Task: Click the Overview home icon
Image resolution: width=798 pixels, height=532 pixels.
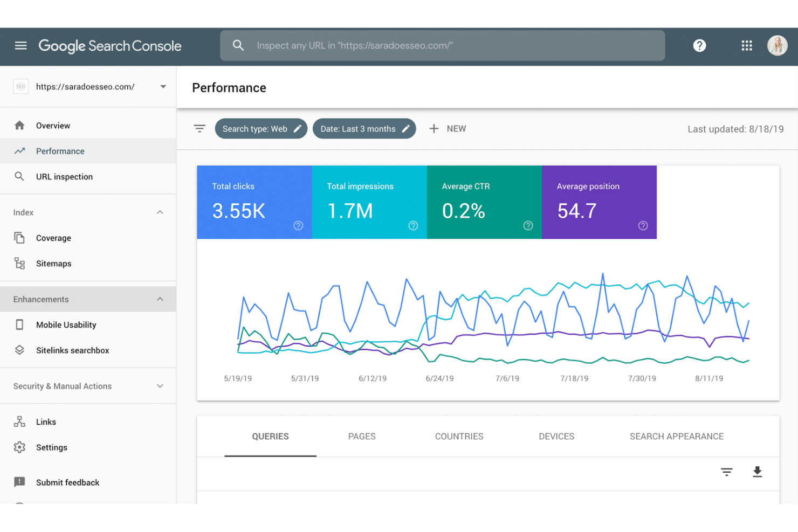Action: tap(19, 126)
